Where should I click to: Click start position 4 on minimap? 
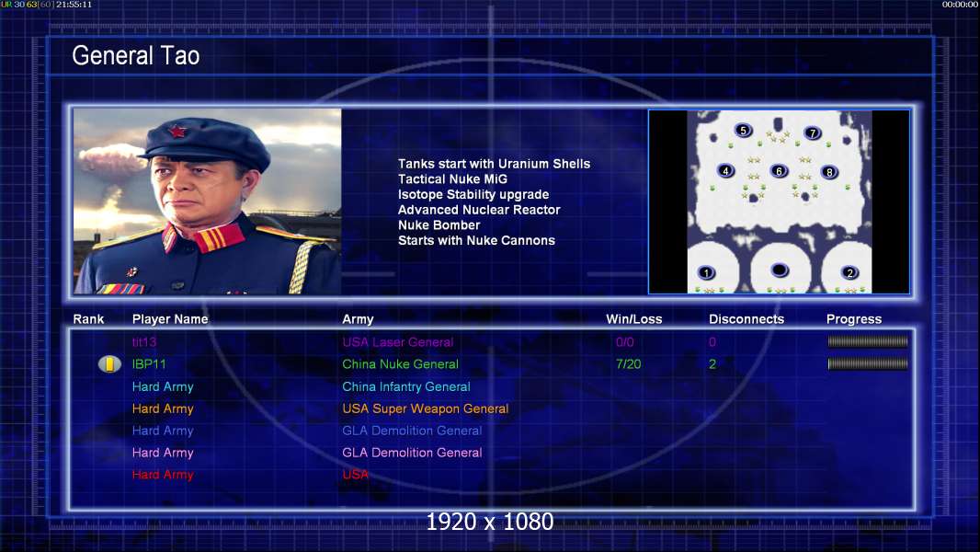coord(725,171)
